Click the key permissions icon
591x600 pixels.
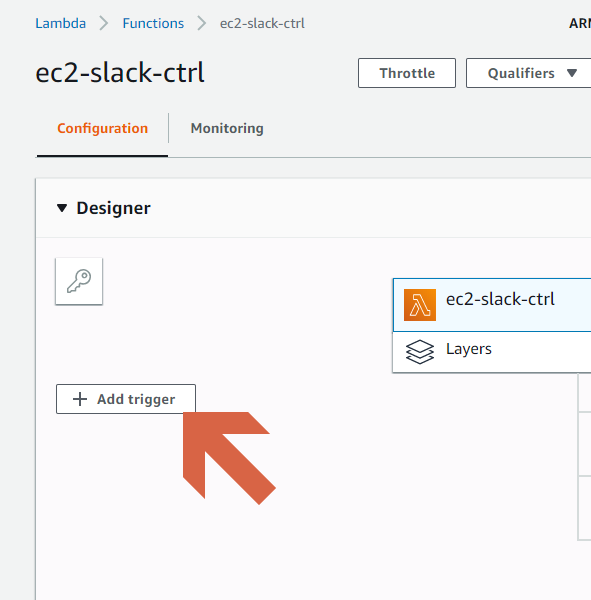(x=79, y=281)
